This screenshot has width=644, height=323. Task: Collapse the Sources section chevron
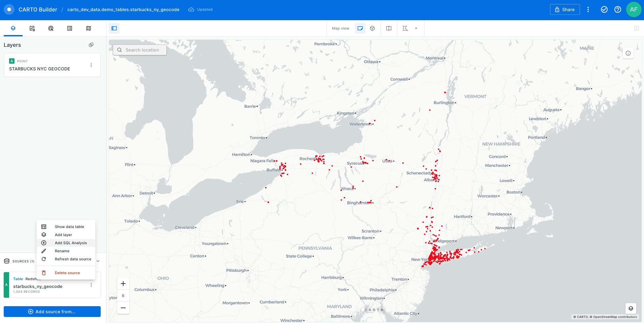click(98, 261)
